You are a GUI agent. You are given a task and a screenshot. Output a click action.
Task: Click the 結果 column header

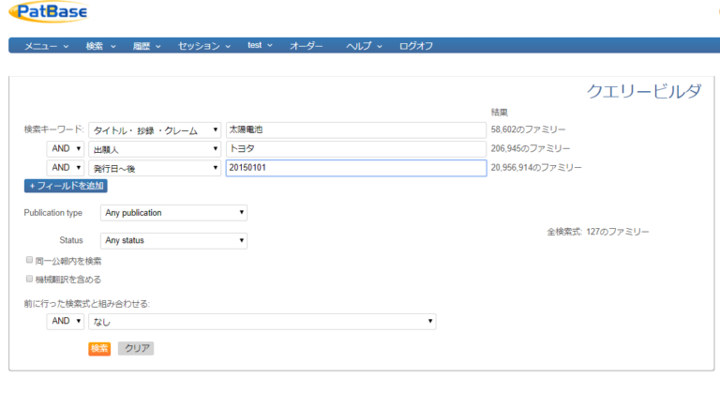tap(499, 112)
